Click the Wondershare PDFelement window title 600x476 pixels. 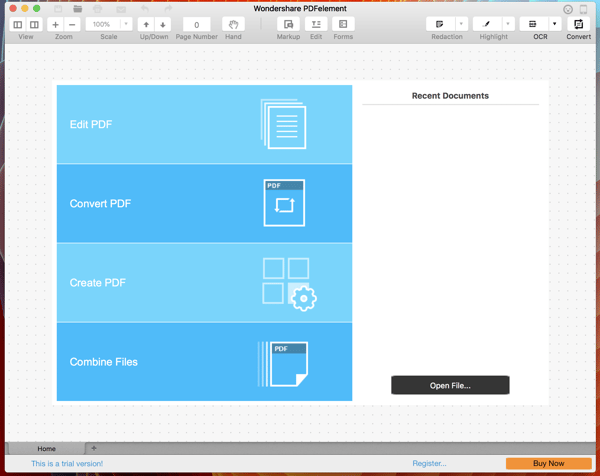[300, 8]
